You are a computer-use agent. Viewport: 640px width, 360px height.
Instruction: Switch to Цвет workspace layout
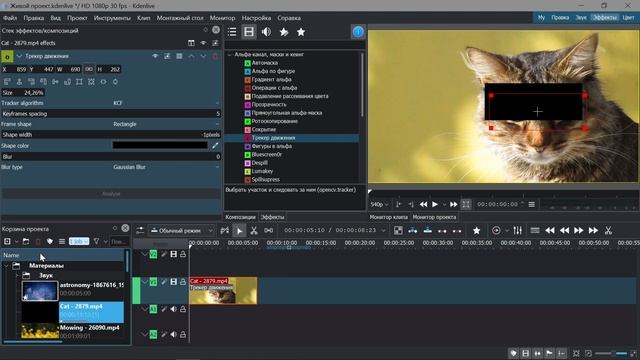(x=628, y=18)
